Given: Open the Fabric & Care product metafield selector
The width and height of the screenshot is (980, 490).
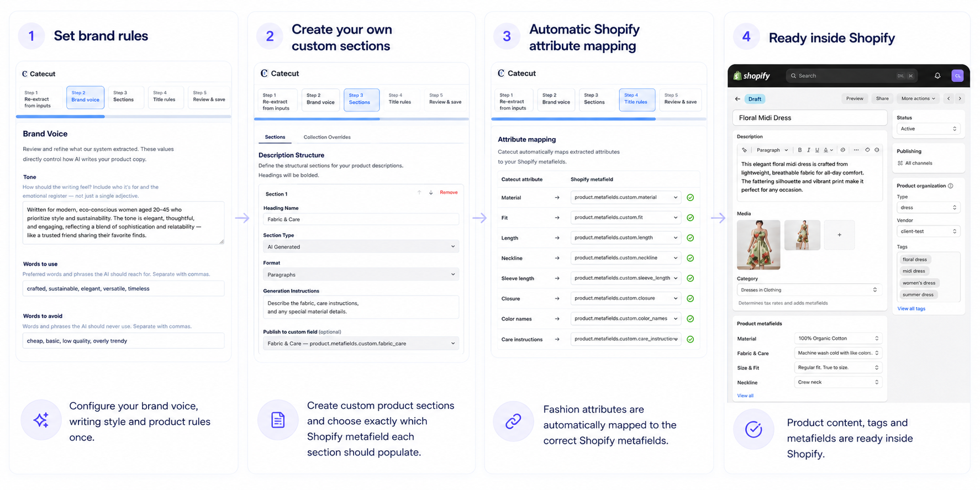Looking at the screenshot, I should click(838, 353).
